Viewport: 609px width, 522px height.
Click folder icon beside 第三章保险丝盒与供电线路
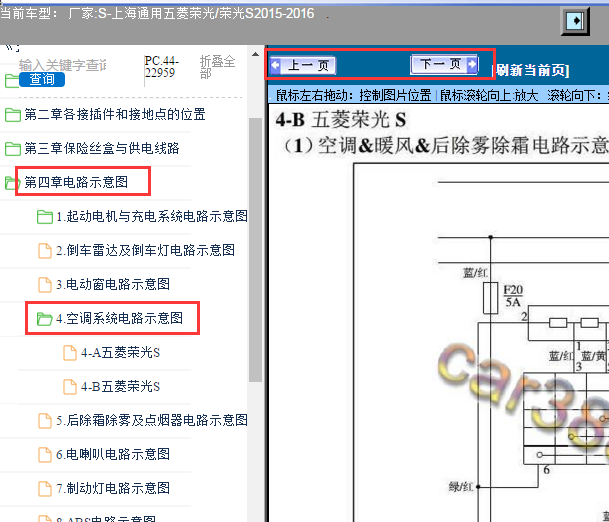[13, 148]
